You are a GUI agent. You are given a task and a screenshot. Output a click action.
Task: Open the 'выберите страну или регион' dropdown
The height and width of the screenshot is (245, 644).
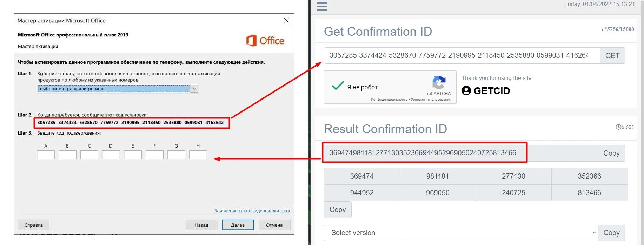point(118,89)
